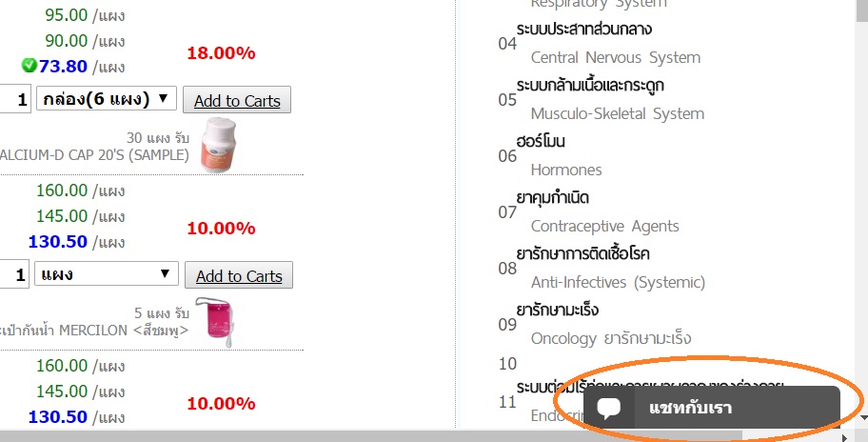Open the pink Mercilon bag image
868x442 pixels.
pos(214,321)
